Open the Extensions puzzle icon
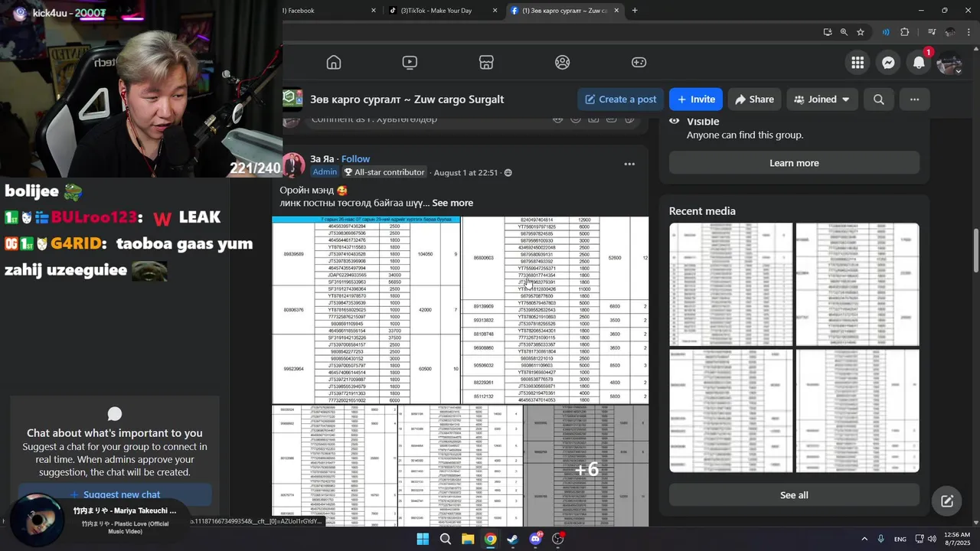 (x=905, y=32)
